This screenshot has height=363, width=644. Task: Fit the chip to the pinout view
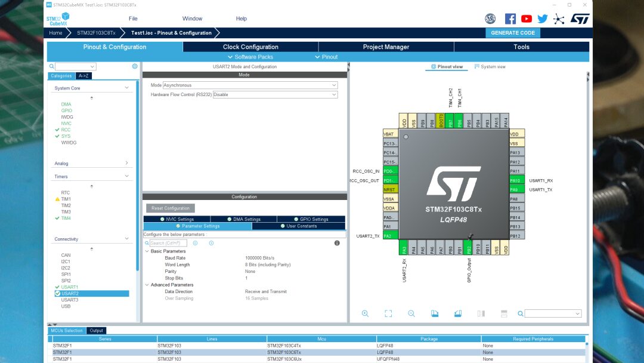(x=388, y=313)
